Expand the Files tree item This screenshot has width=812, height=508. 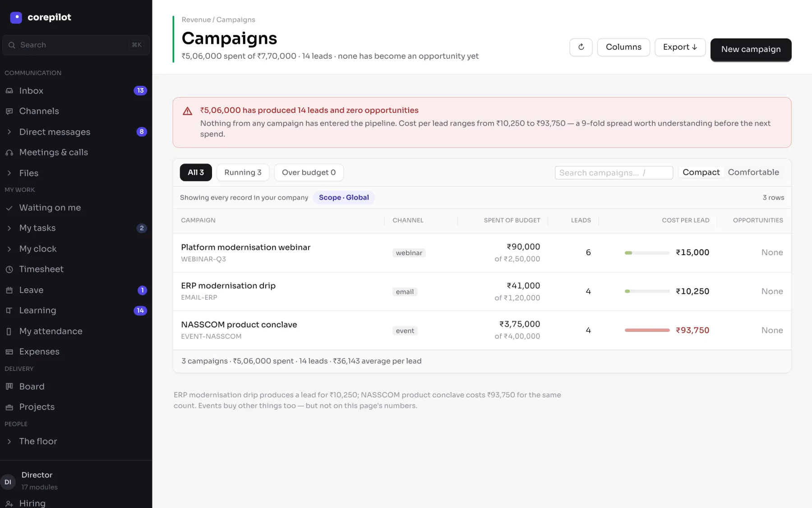tap(9, 173)
